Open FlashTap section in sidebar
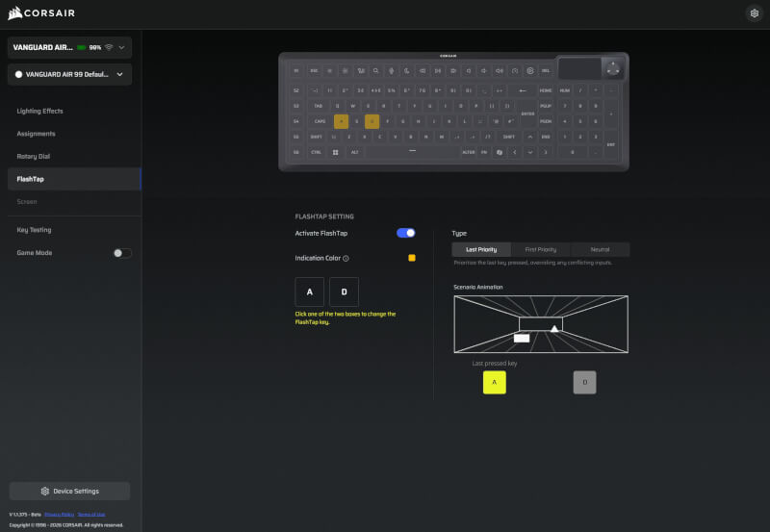 tap(75, 179)
